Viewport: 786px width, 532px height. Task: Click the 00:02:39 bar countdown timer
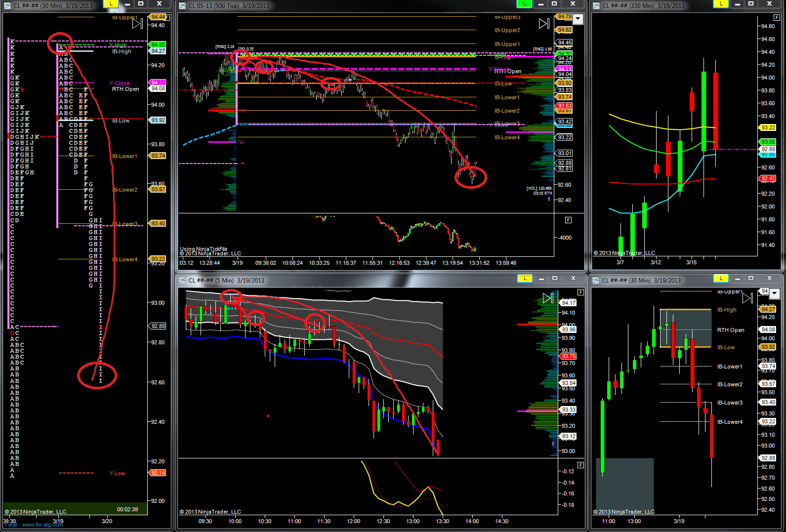click(x=127, y=509)
